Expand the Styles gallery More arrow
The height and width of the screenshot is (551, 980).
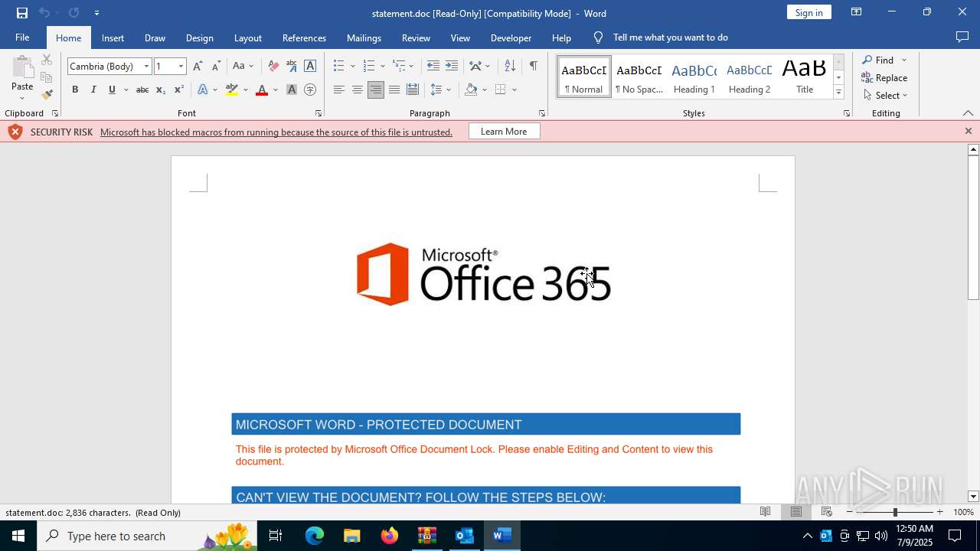pos(838,92)
